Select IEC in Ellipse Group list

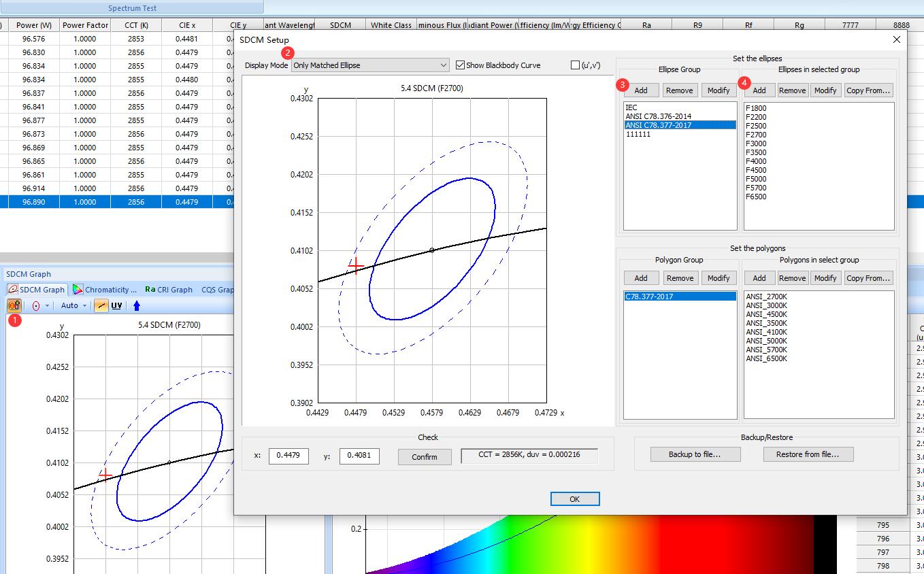point(631,107)
